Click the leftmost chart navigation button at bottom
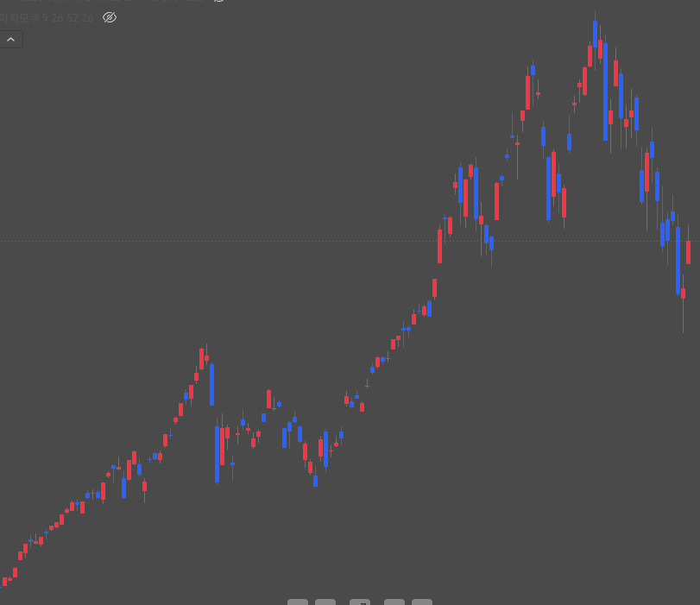The height and width of the screenshot is (605, 700). click(x=298, y=602)
